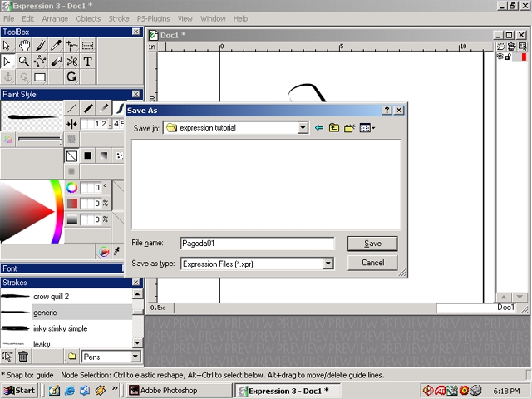Select the generic stroke

point(66,313)
